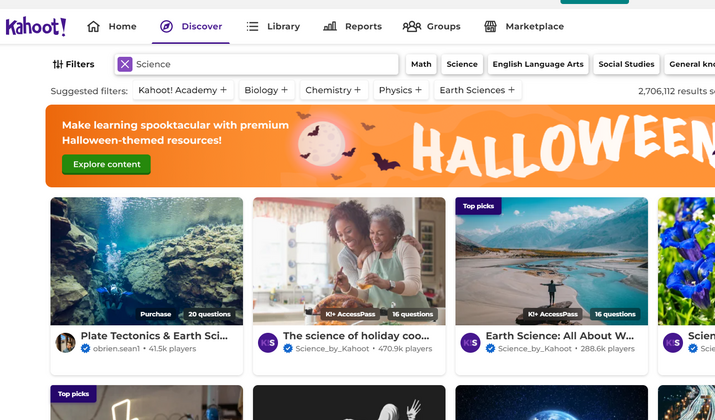Open the bottom-row planet thumbnail card
The width and height of the screenshot is (715, 420).
[x=551, y=403]
